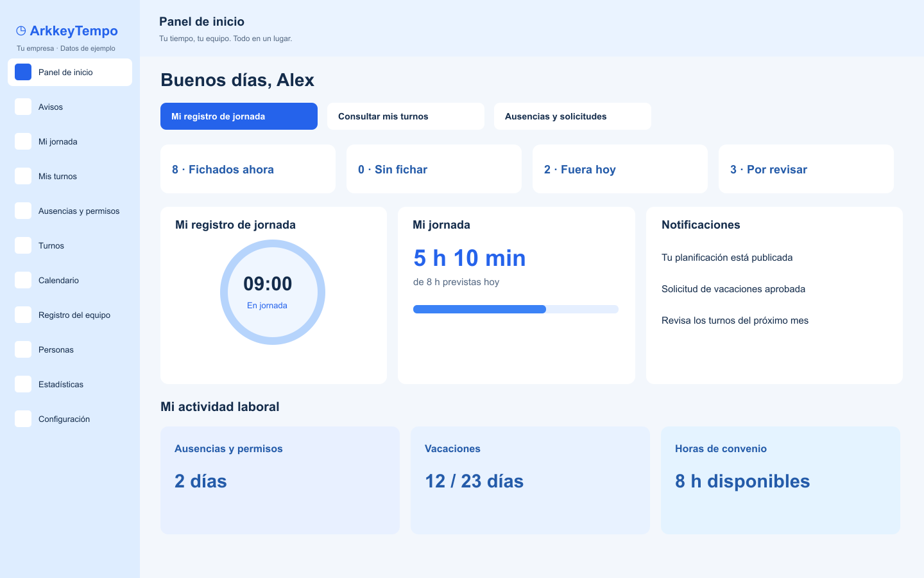The width and height of the screenshot is (924, 578).
Task: Click the ArkkeyTempo brand name
Action: tap(74, 31)
